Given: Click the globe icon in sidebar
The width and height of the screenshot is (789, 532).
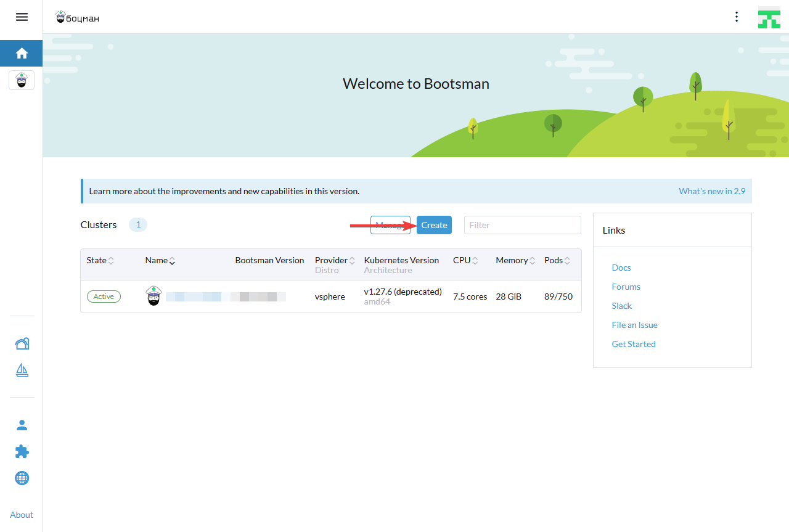Looking at the screenshot, I should click(22, 478).
